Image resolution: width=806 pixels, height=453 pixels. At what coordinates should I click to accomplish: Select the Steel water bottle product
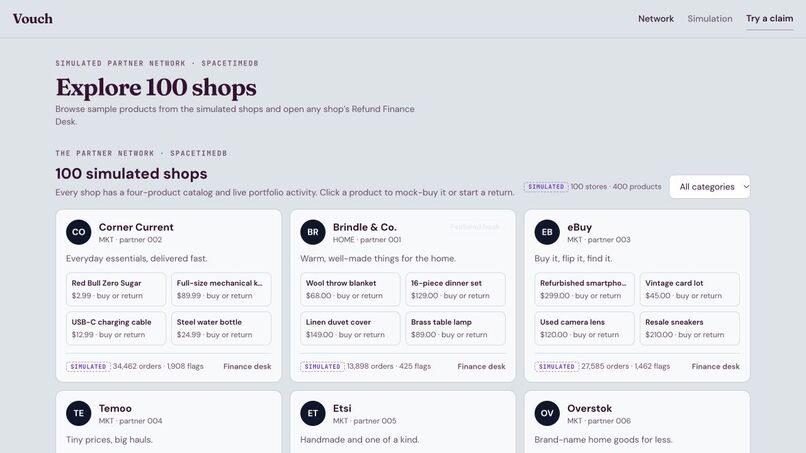point(221,328)
